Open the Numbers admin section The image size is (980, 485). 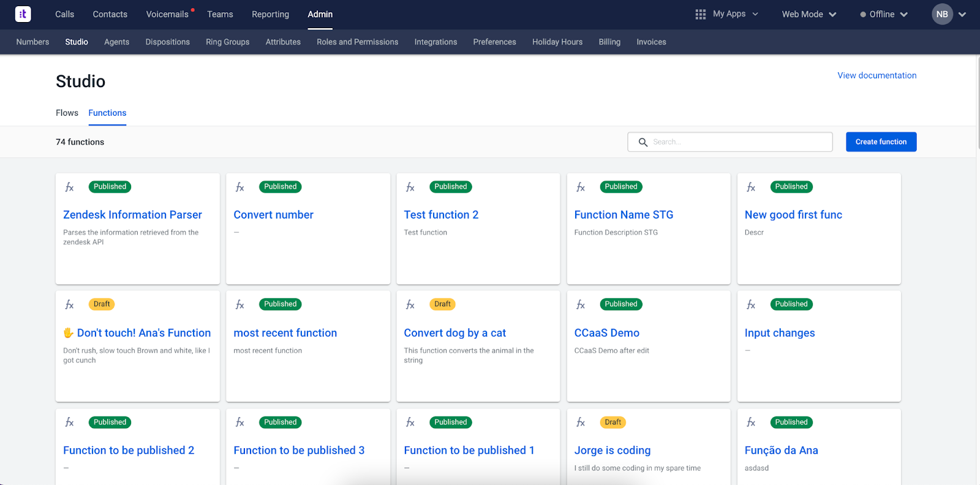(x=32, y=42)
